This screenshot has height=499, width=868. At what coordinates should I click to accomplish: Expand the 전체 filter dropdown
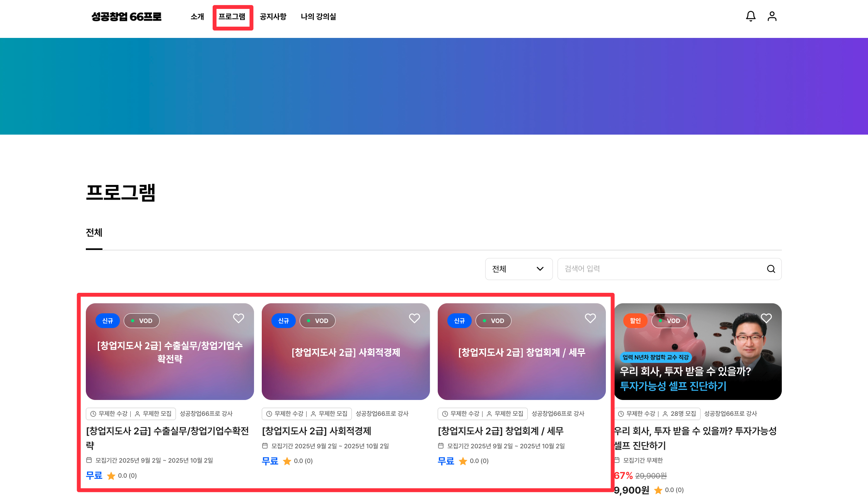518,269
